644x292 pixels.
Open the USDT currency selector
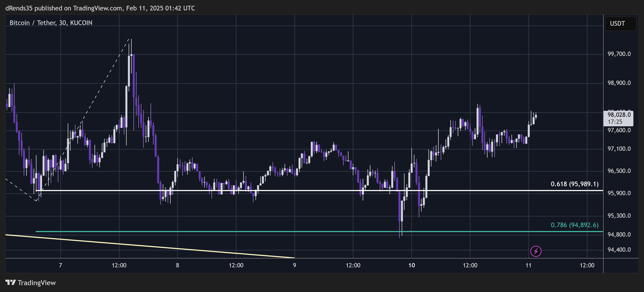click(620, 24)
